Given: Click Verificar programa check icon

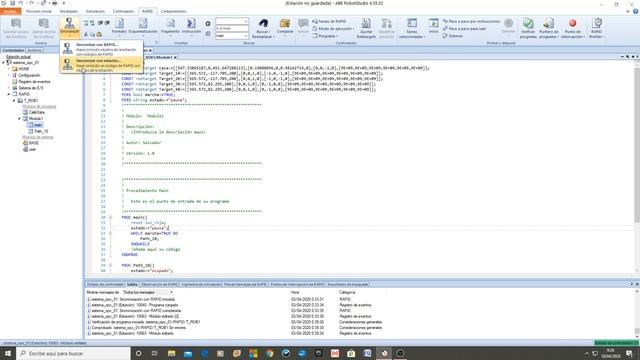Looking at the screenshot, I should [528, 28].
